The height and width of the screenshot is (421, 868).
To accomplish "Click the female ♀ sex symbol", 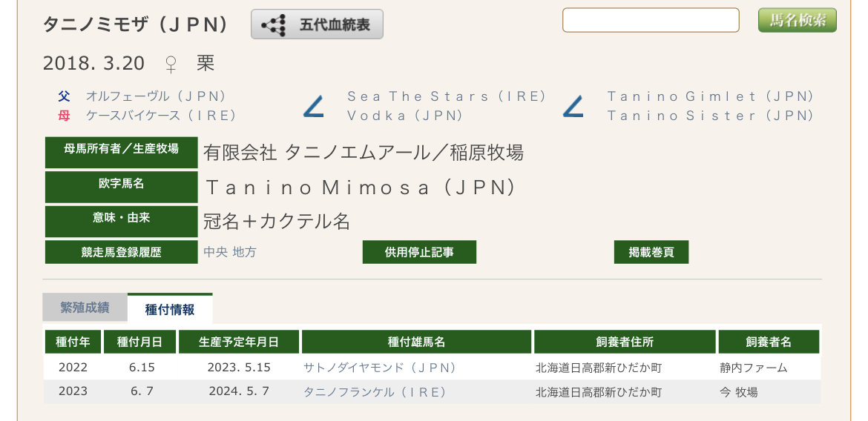I will pos(171,64).
